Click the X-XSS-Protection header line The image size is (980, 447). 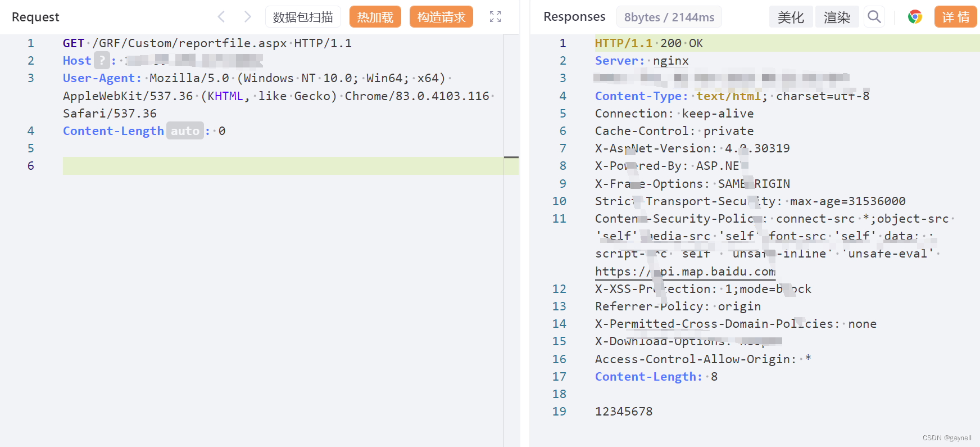703,288
